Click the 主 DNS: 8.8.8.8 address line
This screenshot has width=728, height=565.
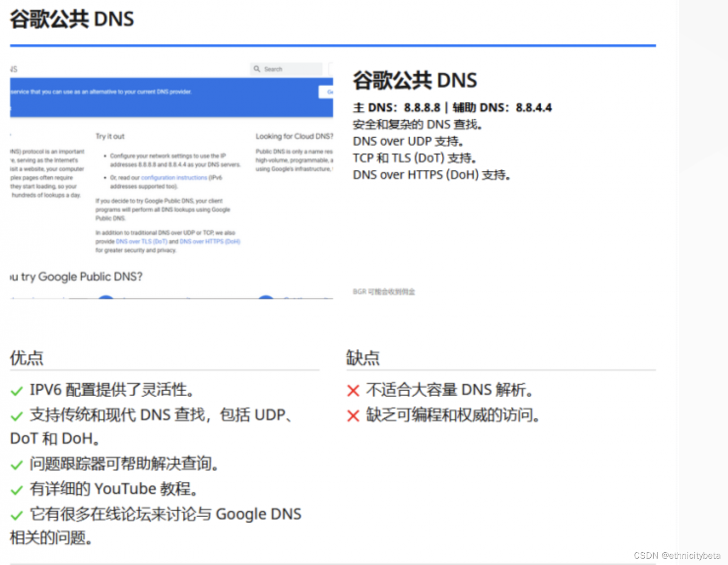point(452,108)
